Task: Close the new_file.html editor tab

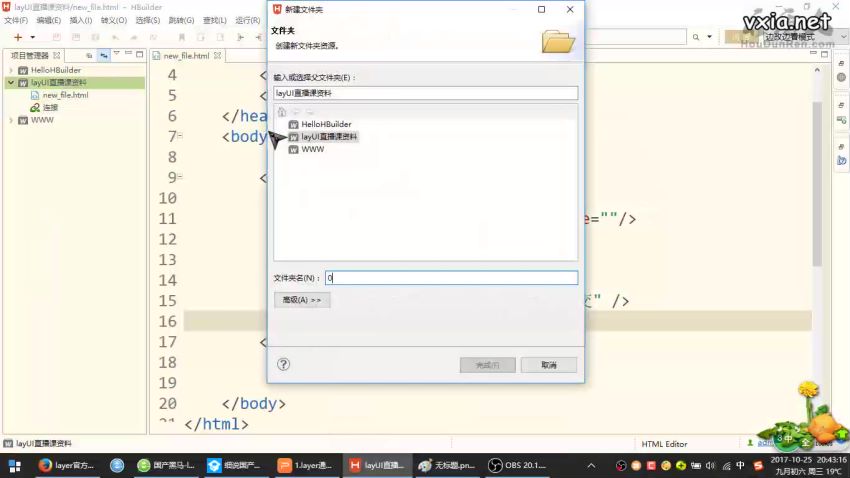Action: click(217, 55)
